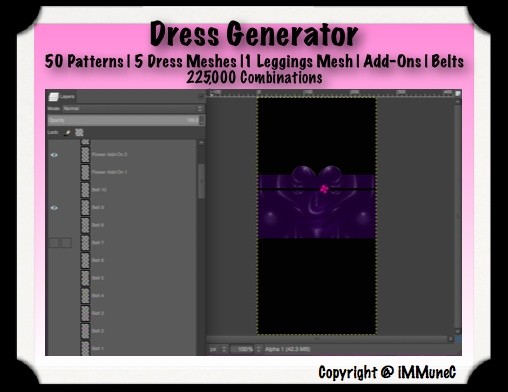Click the navigation icon at bottom-right of canvas

pos(458,339)
